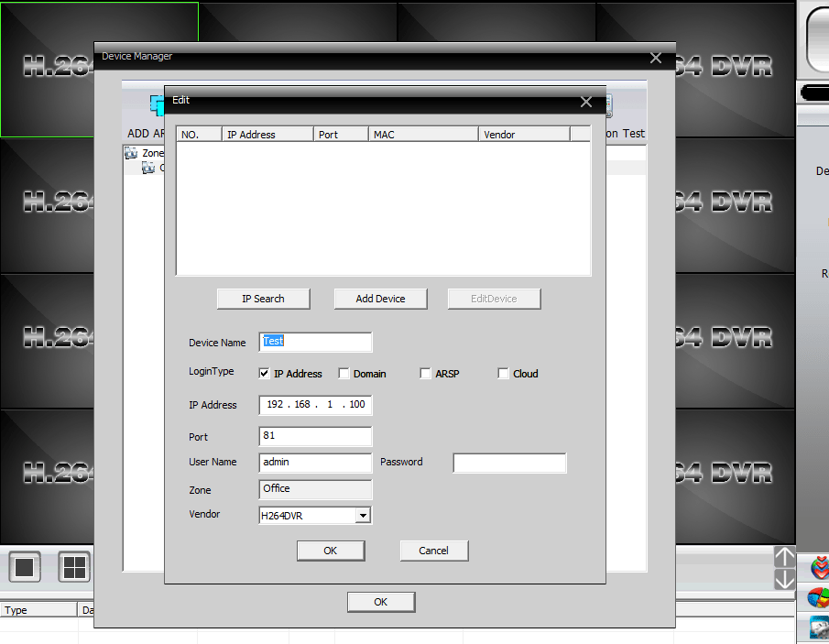
Task: Switch to four-split view layout icon
Action: 74,567
